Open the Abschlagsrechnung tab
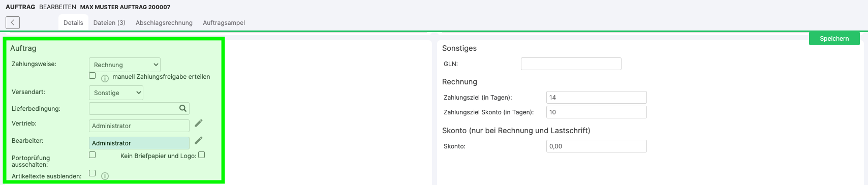The image size is (868, 185). point(164,22)
